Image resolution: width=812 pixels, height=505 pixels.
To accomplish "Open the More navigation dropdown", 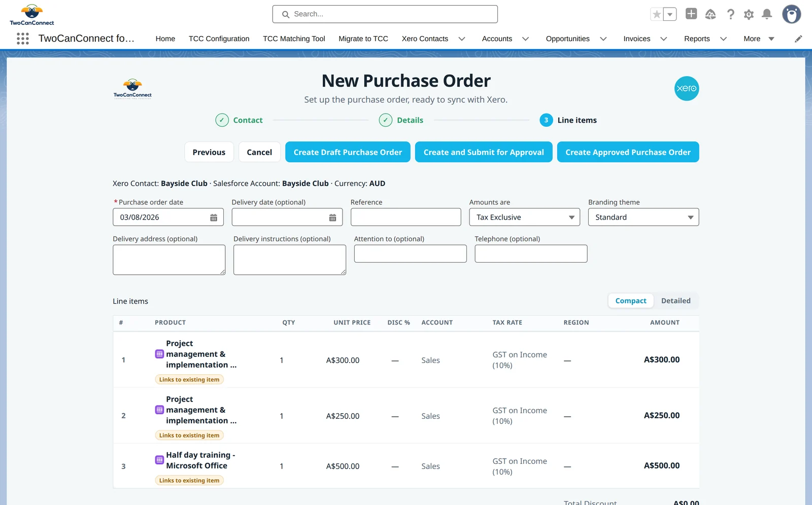I will pos(759,39).
